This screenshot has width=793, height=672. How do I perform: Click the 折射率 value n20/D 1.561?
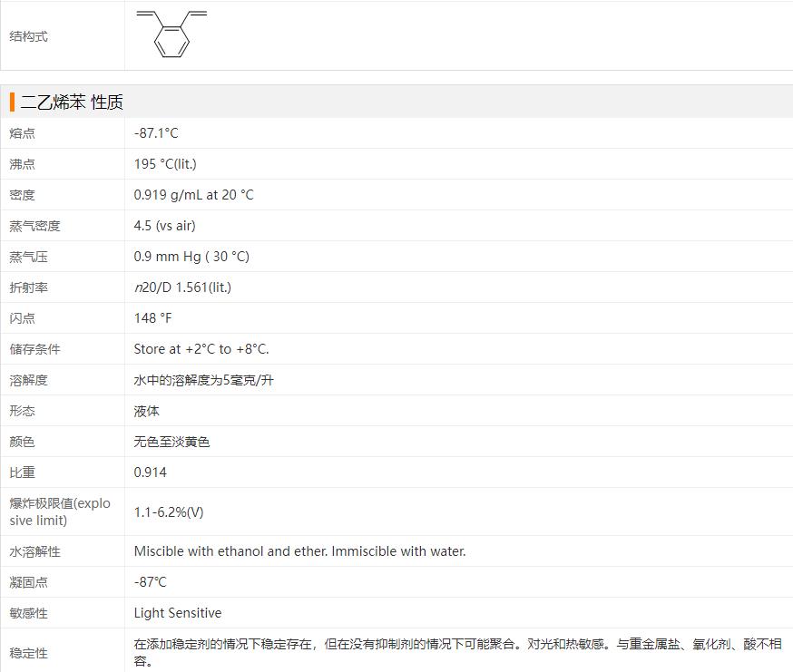coord(182,287)
